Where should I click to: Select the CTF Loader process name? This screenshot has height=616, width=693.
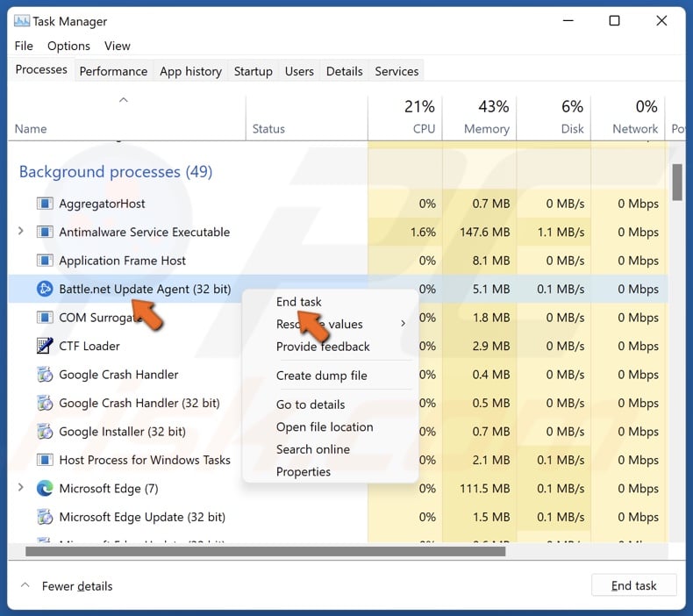[x=89, y=347]
